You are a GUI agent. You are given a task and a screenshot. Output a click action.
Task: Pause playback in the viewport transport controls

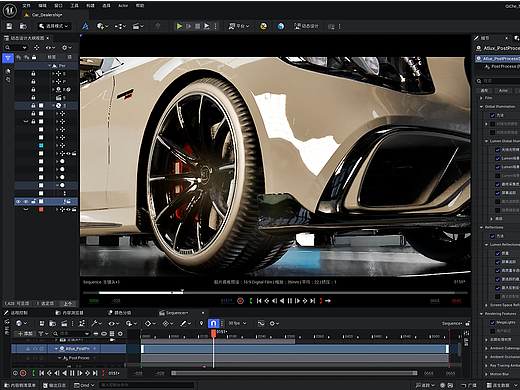[x=290, y=301]
